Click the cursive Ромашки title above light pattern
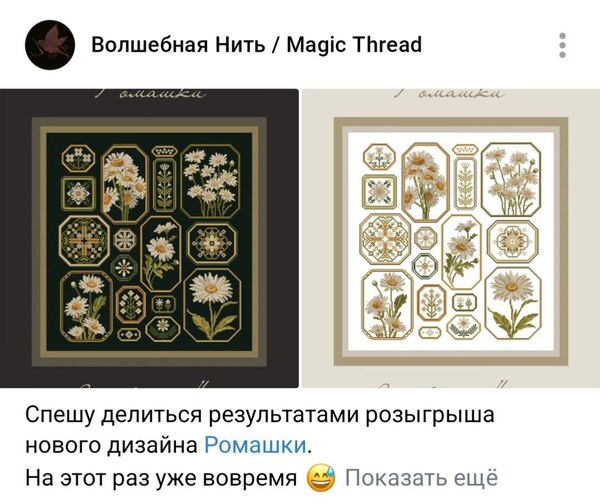The image size is (600, 502). [450, 93]
